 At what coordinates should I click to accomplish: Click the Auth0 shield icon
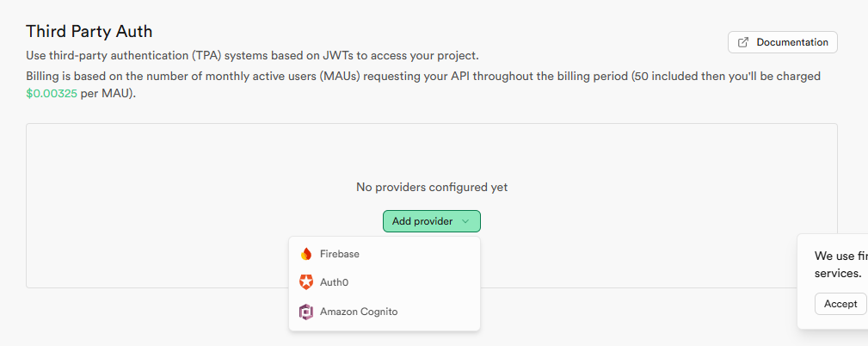tap(306, 282)
